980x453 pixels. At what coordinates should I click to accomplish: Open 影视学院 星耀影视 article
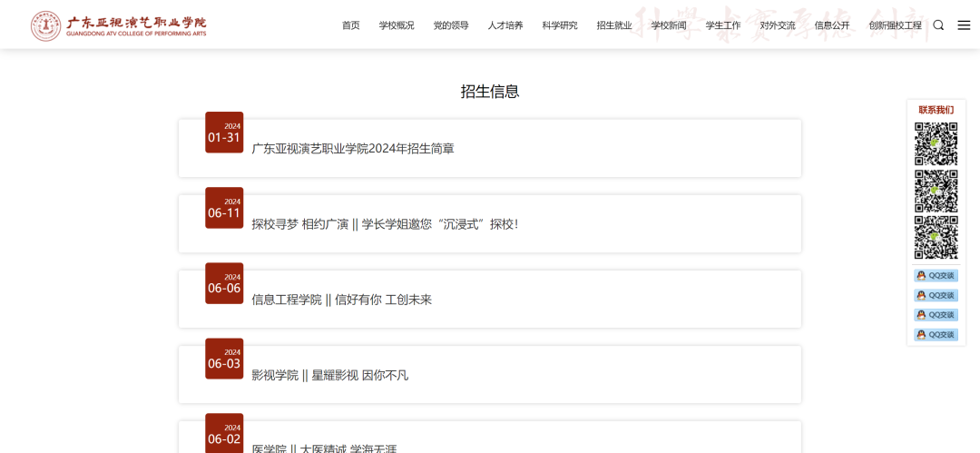pyautogui.click(x=329, y=375)
